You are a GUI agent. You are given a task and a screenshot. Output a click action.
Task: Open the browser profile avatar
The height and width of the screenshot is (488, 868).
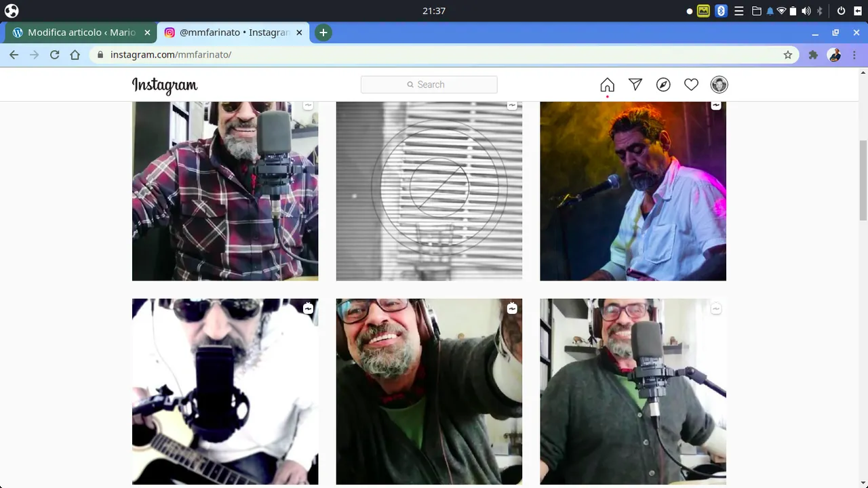(x=835, y=55)
